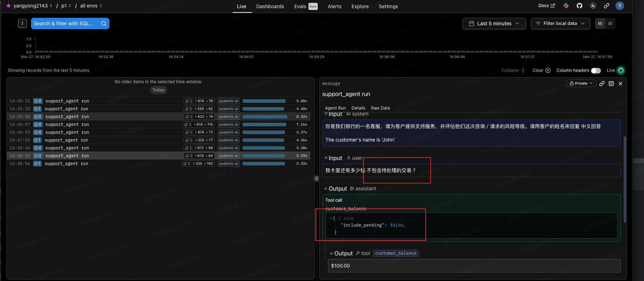Open the Filter local data dropdown
644x281 pixels.
[x=560, y=23]
